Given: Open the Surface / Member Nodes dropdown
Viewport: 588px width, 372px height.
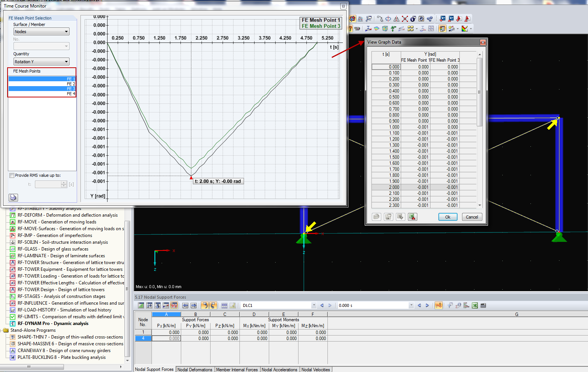Looking at the screenshot, I should (42, 32).
